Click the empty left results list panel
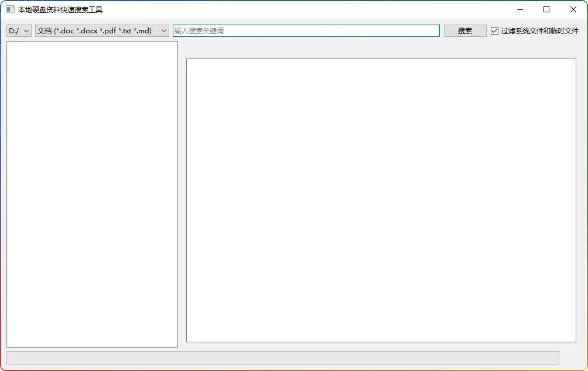The width and height of the screenshot is (588, 371). (x=93, y=194)
